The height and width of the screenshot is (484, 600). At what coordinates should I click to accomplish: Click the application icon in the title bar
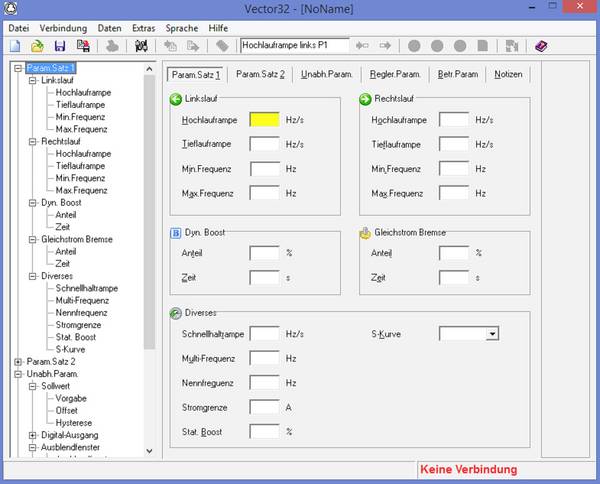[x=10, y=8]
